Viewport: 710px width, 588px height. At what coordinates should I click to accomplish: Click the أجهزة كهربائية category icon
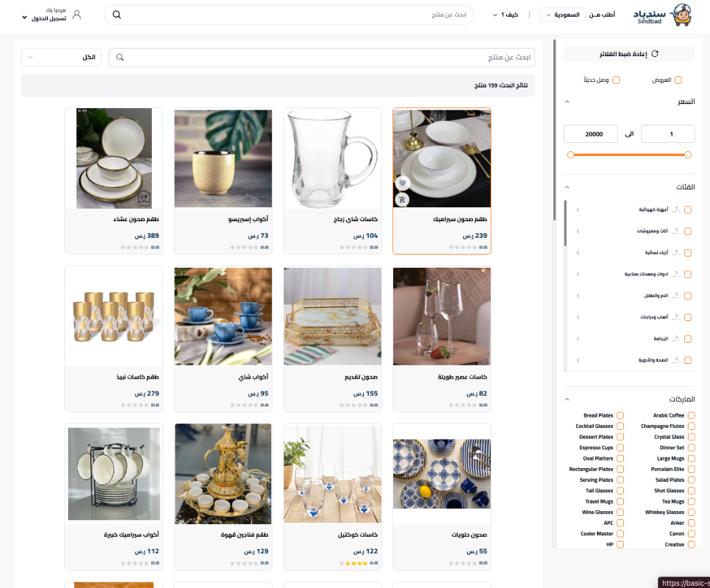676,209
